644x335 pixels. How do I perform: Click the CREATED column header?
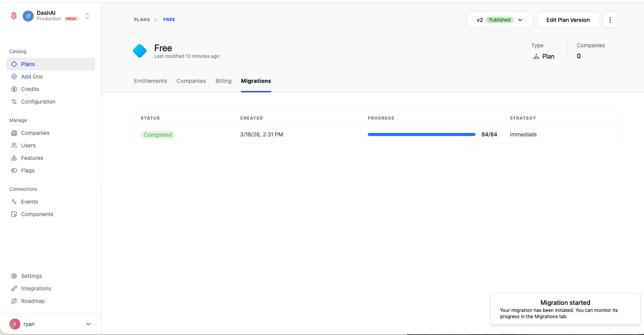coord(251,118)
